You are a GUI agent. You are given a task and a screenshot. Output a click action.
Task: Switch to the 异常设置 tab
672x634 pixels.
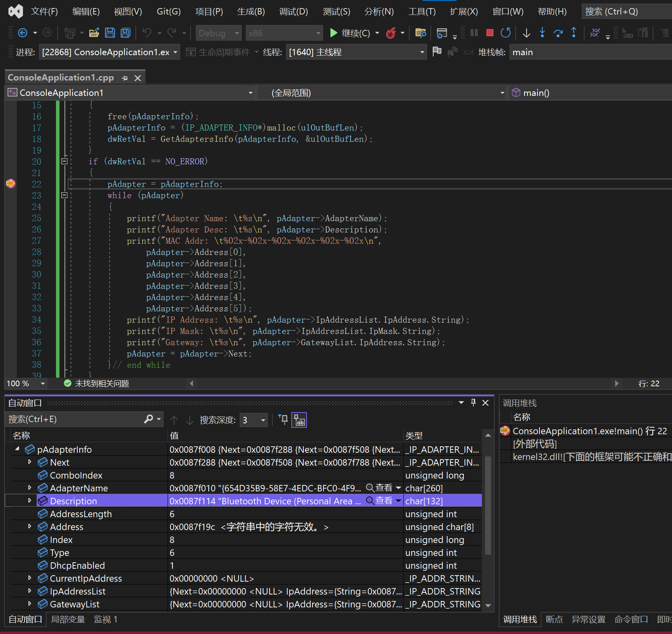(588, 619)
